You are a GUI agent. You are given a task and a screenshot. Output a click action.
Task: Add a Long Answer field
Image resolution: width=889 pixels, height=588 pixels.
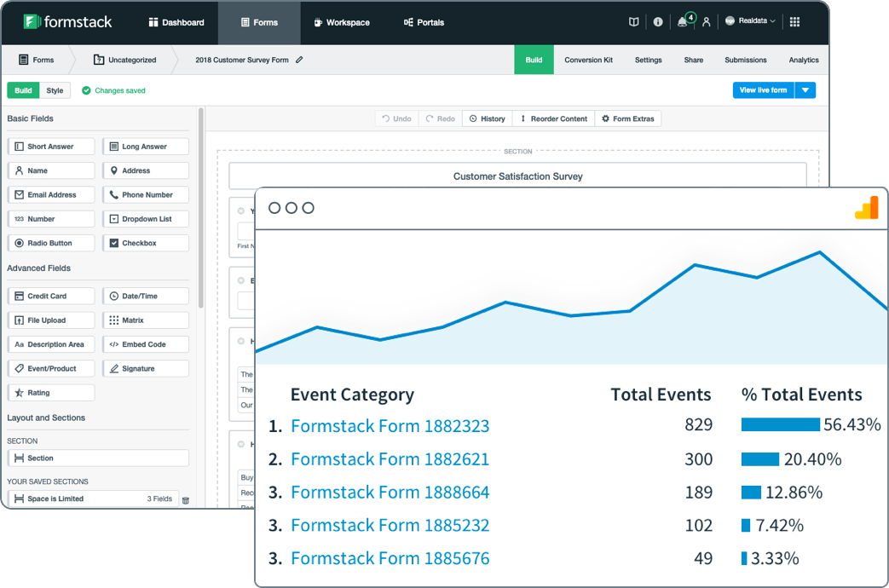point(146,147)
